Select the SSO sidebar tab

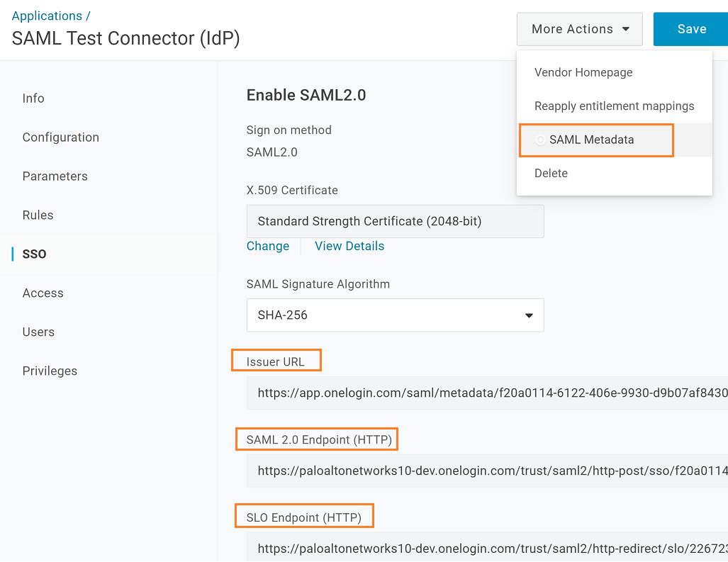click(x=35, y=254)
